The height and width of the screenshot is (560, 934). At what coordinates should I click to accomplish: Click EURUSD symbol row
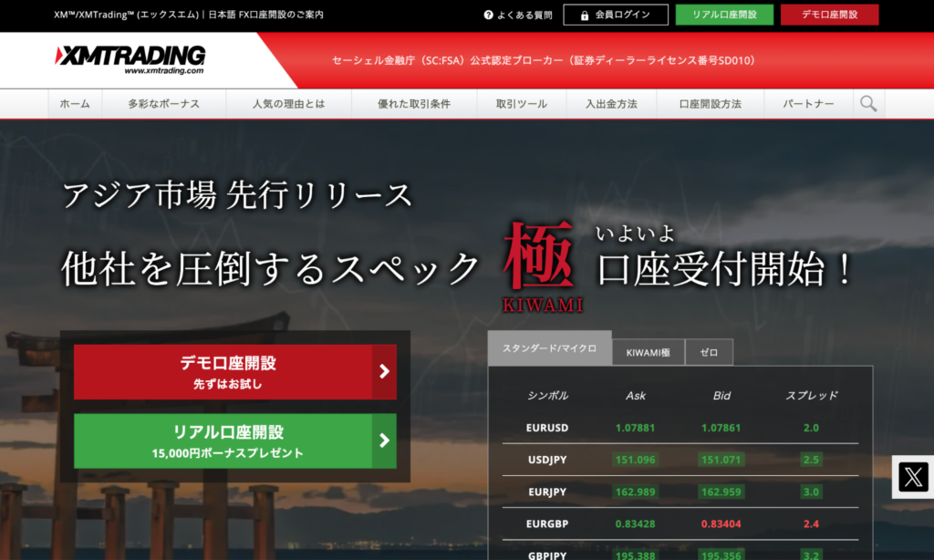coord(680,428)
